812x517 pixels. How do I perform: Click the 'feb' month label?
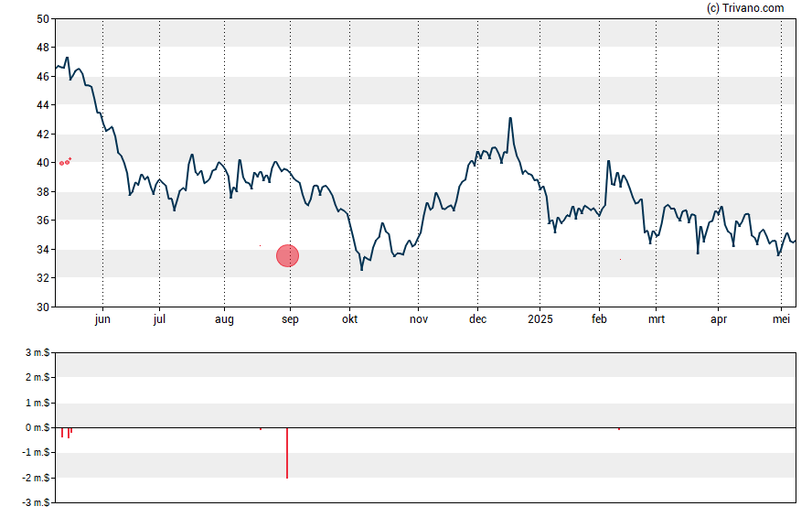tap(599, 319)
